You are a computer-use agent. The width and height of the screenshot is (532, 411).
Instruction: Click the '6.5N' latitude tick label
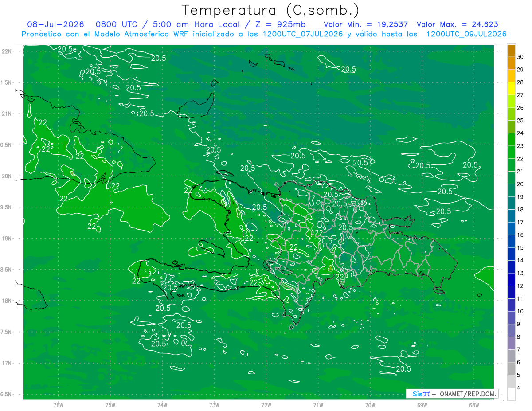[6, 395]
